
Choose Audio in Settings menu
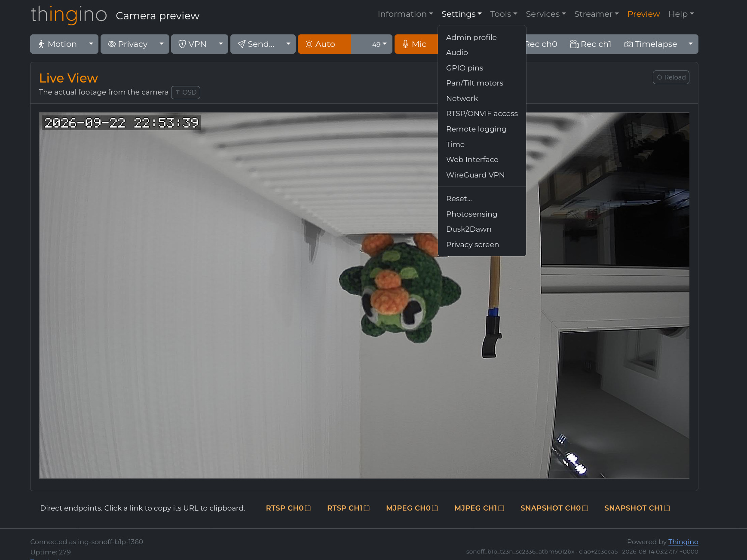pyautogui.click(x=482, y=52)
